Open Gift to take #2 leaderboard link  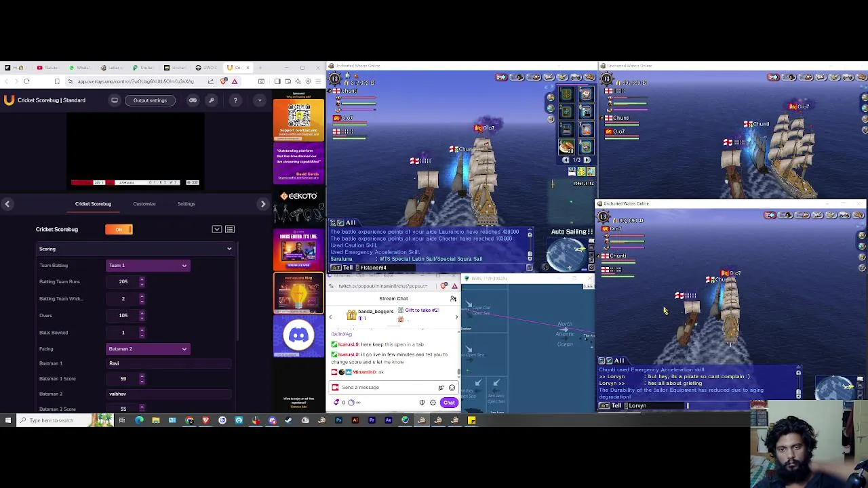[x=422, y=310]
